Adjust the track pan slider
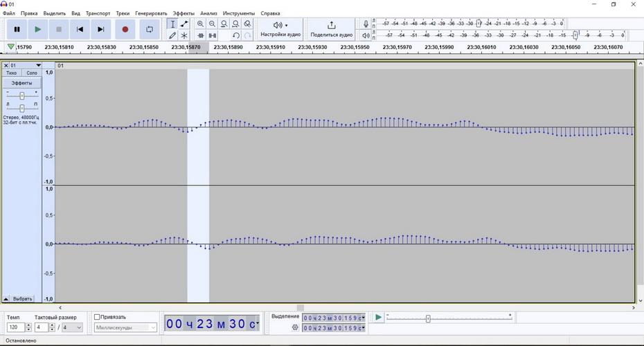 pos(21,108)
